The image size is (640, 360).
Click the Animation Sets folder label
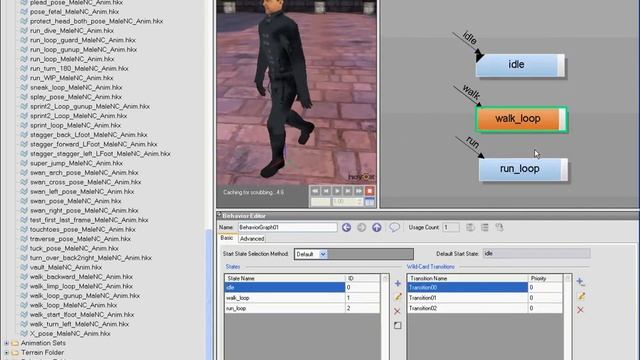tap(43, 343)
